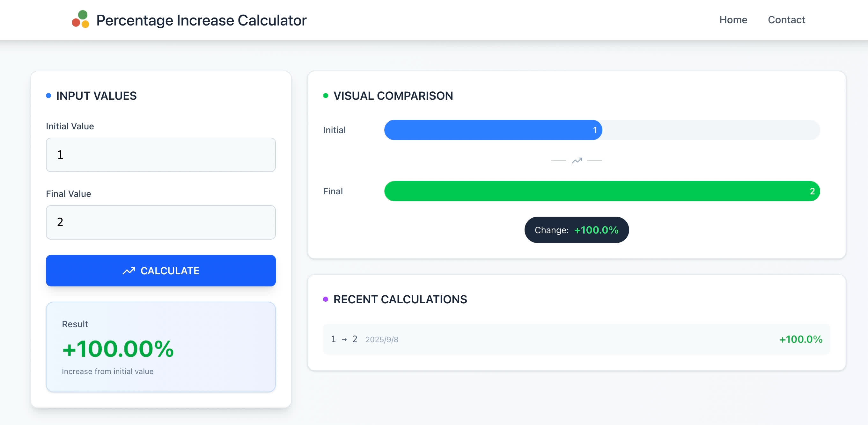The width and height of the screenshot is (868, 425).
Task: Click the blue dot beside Input Values
Action: (48, 96)
